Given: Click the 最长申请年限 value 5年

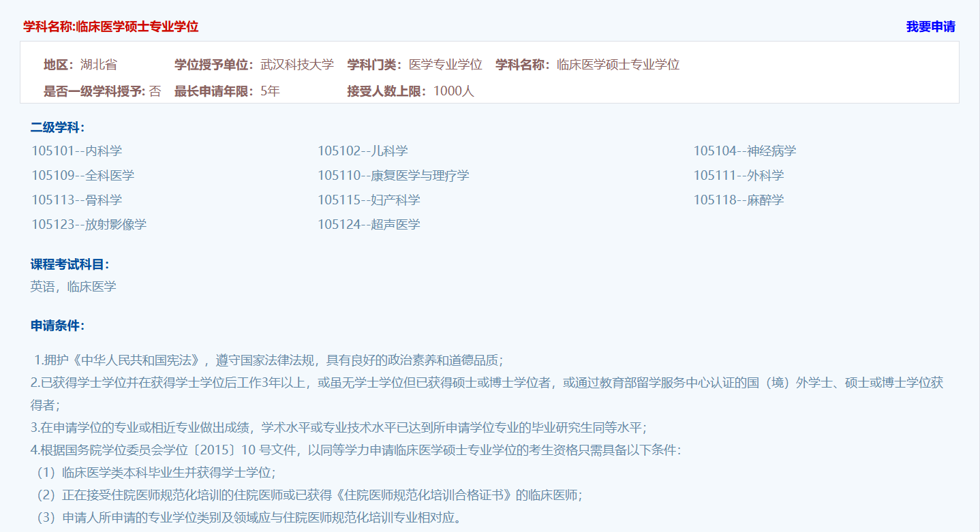Looking at the screenshot, I should [270, 91].
